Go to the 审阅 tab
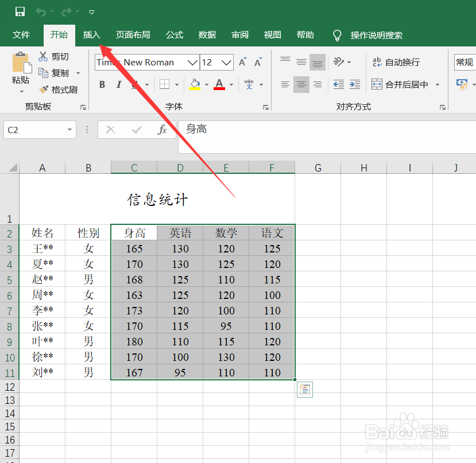 click(240, 35)
